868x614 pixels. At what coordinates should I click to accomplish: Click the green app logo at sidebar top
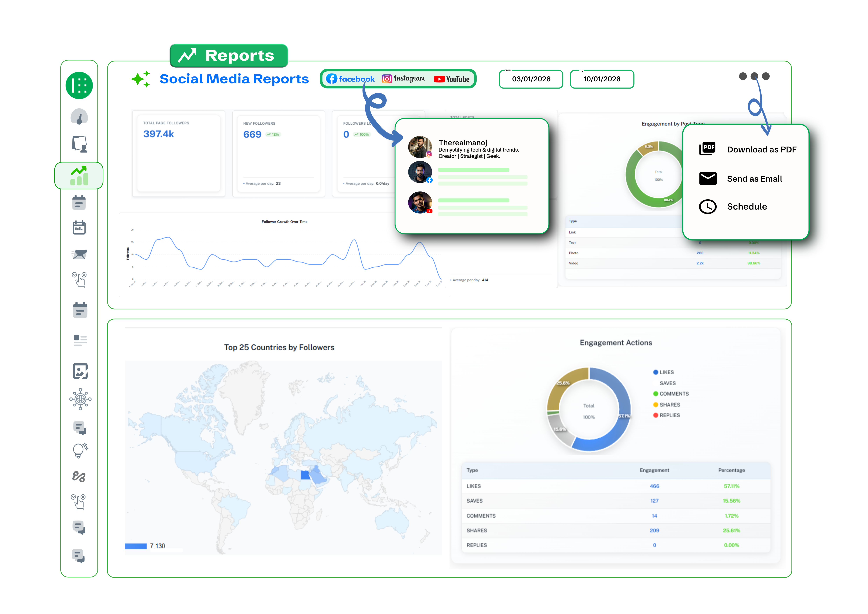79,85
